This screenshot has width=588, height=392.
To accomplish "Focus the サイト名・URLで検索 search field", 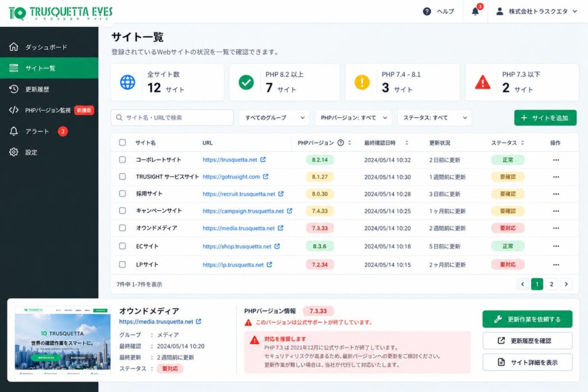I will point(172,118).
